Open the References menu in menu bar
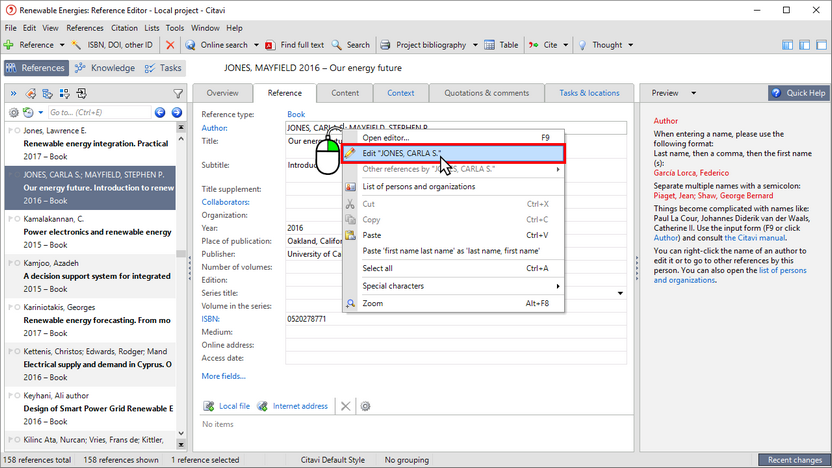The height and width of the screenshot is (468, 832). pyautogui.click(x=85, y=28)
